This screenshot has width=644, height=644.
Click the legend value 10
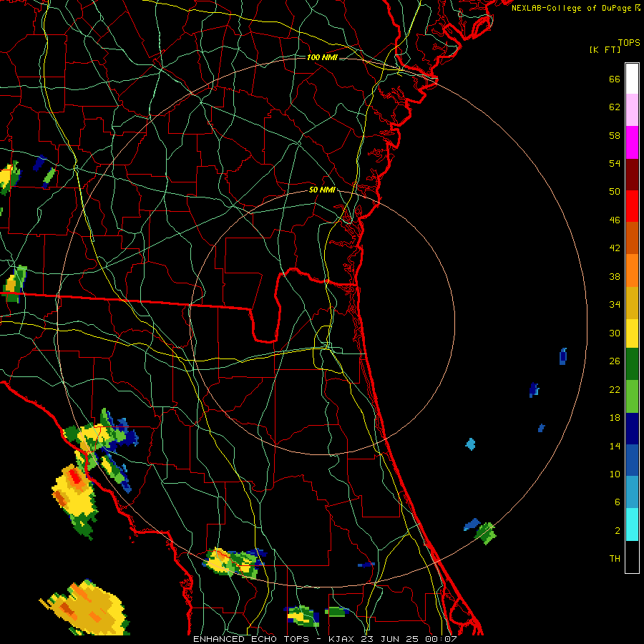(615, 474)
